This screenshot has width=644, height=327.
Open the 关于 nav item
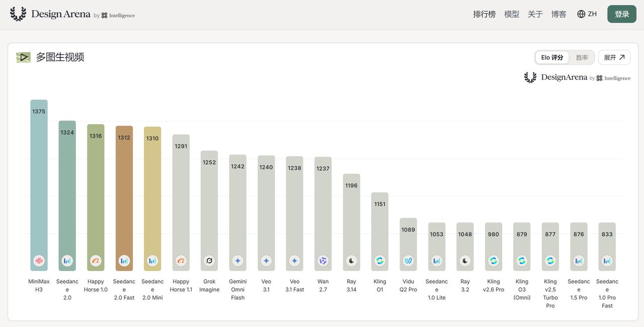(x=535, y=14)
